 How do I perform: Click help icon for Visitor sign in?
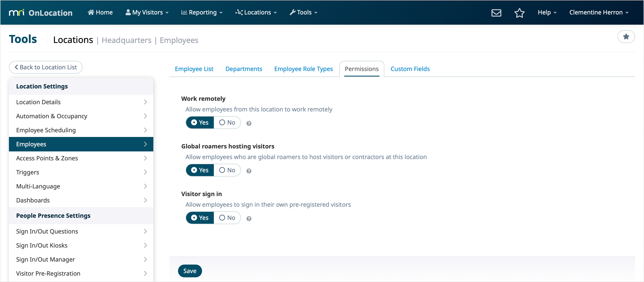[x=249, y=218]
